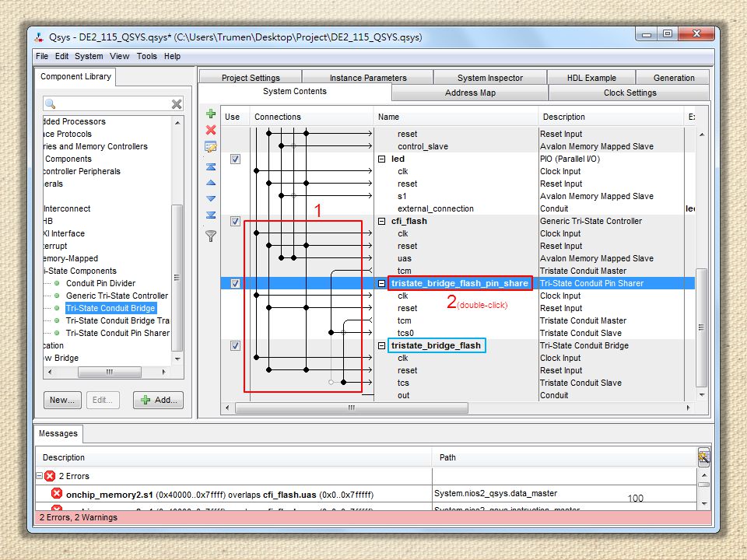Click the Add... button
747x560 pixels.
pyautogui.click(x=159, y=400)
